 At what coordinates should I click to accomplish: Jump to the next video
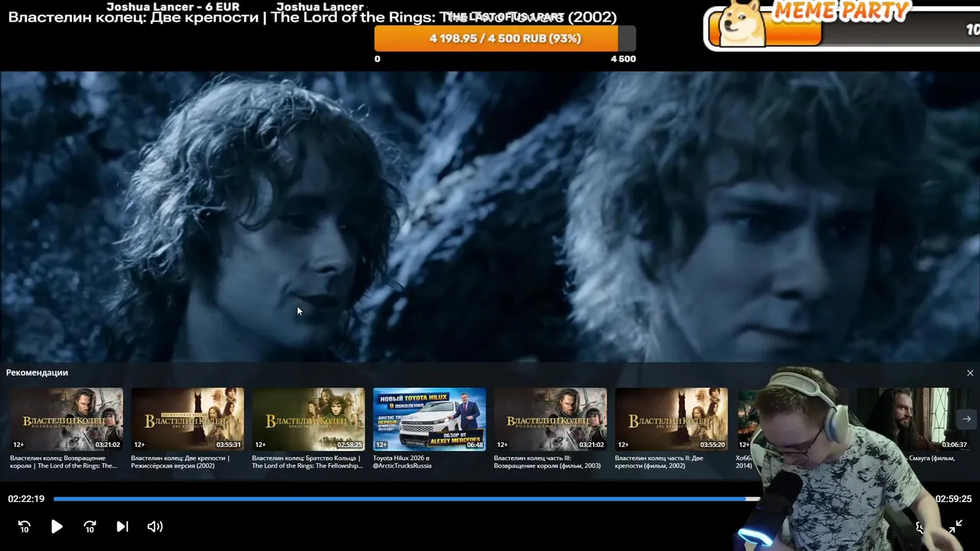[122, 527]
